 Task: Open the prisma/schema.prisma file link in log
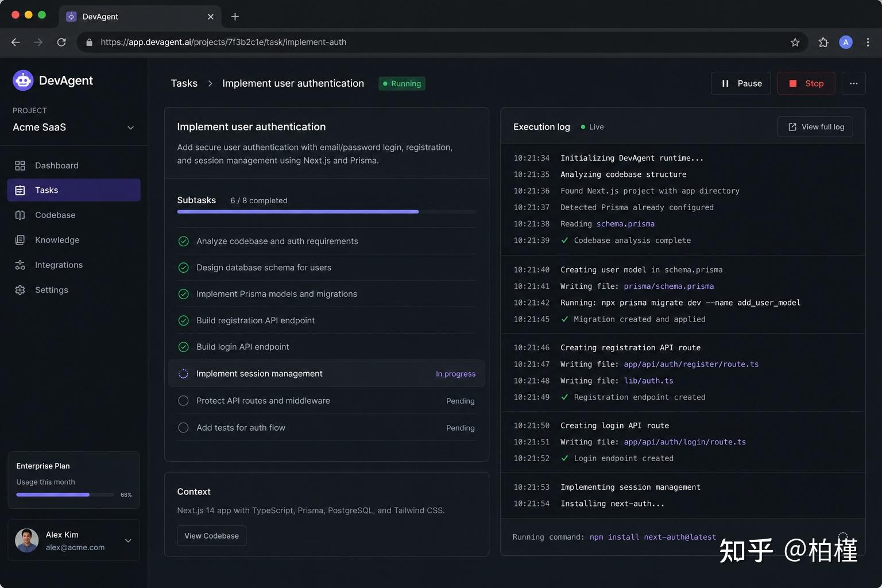(669, 286)
